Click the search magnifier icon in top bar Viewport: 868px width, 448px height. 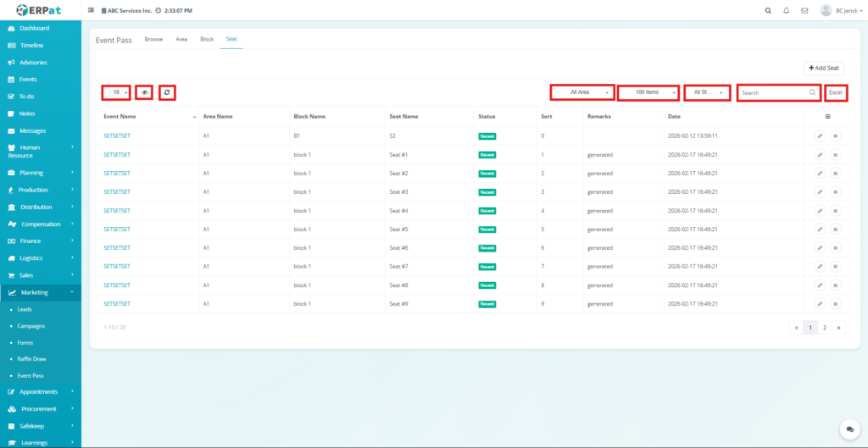point(768,11)
